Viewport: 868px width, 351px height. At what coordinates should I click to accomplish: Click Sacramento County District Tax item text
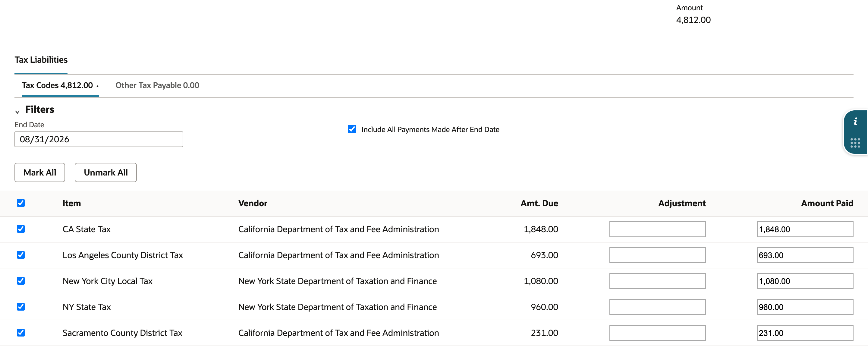[x=122, y=333]
